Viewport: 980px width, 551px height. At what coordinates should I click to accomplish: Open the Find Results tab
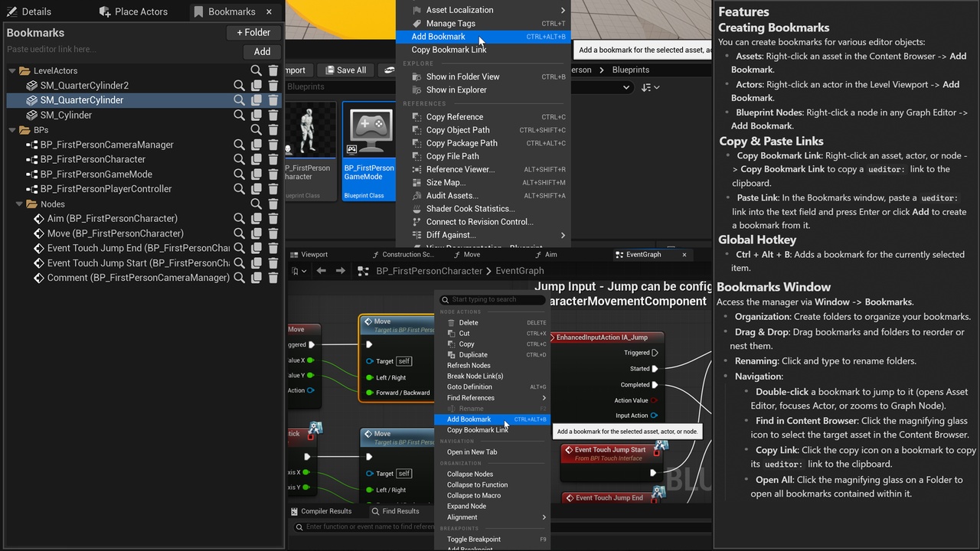pos(396,511)
